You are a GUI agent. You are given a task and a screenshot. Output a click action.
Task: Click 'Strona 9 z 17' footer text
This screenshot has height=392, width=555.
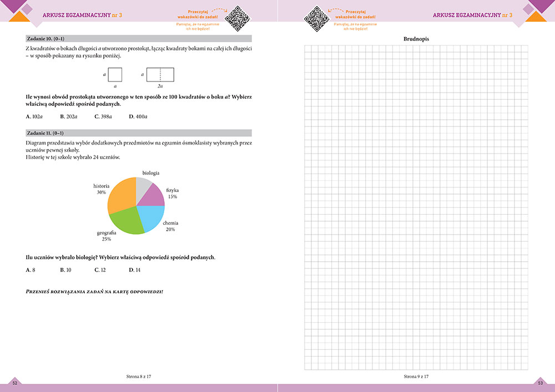pos(416,376)
